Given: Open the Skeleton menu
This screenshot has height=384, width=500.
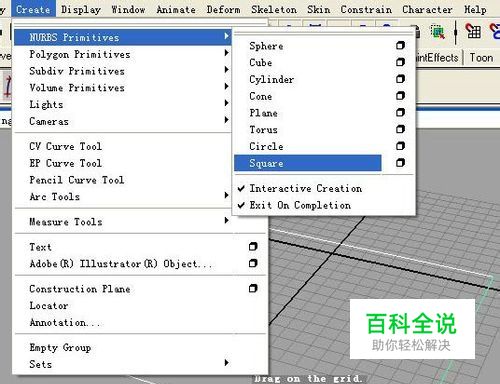Looking at the screenshot, I should point(274,9).
